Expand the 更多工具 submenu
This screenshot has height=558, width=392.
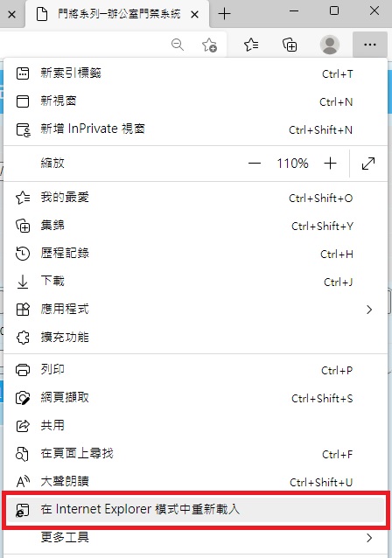tap(195, 537)
